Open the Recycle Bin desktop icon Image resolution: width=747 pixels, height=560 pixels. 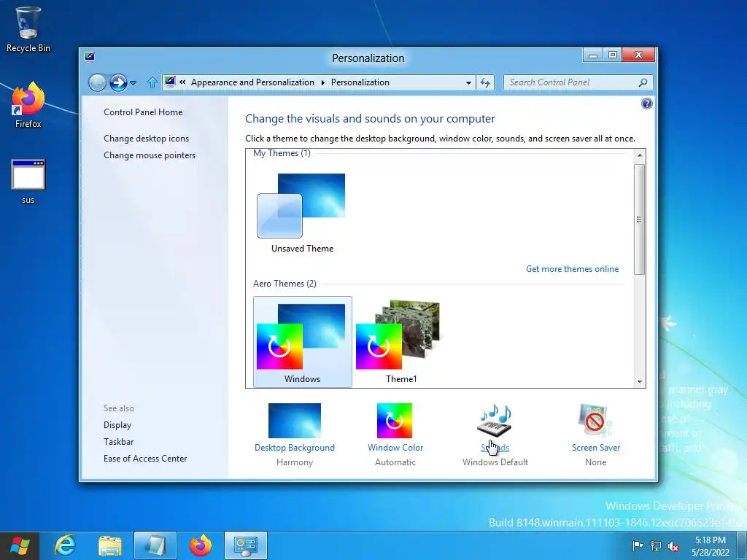click(28, 29)
